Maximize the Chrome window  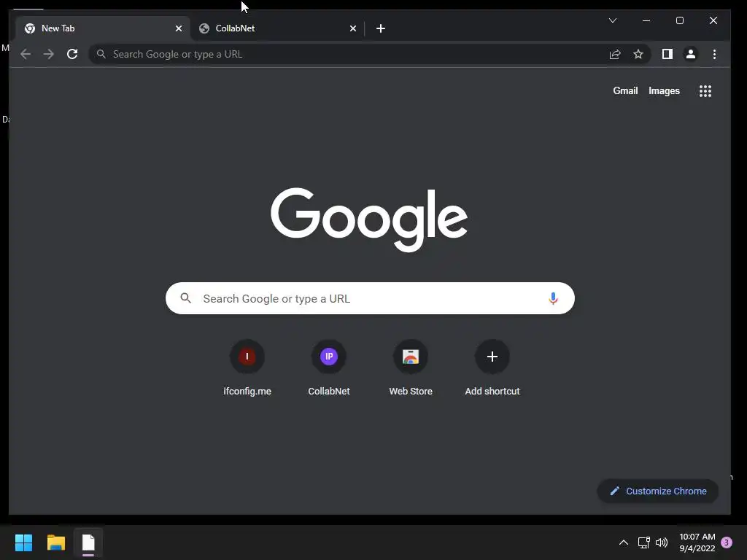pos(680,20)
